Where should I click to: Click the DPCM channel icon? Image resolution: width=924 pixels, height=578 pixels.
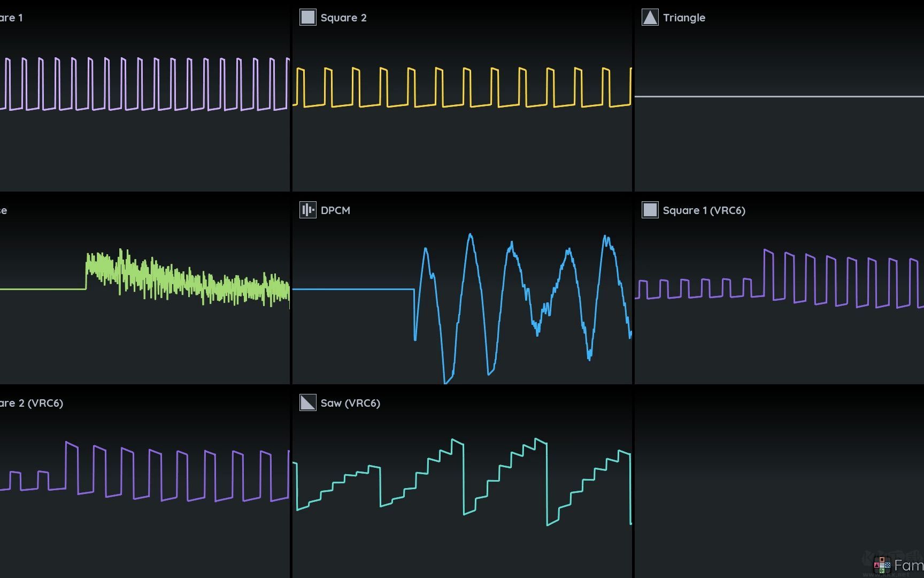[x=307, y=210]
